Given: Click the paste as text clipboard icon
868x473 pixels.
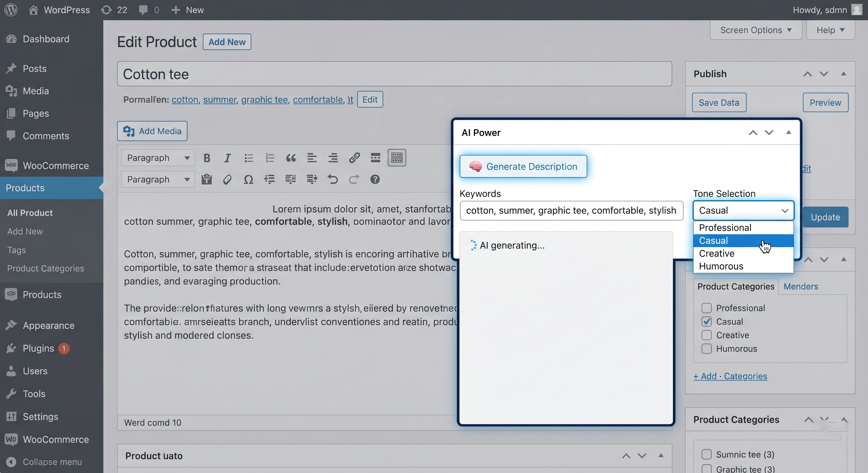Looking at the screenshot, I should [x=207, y=180].
